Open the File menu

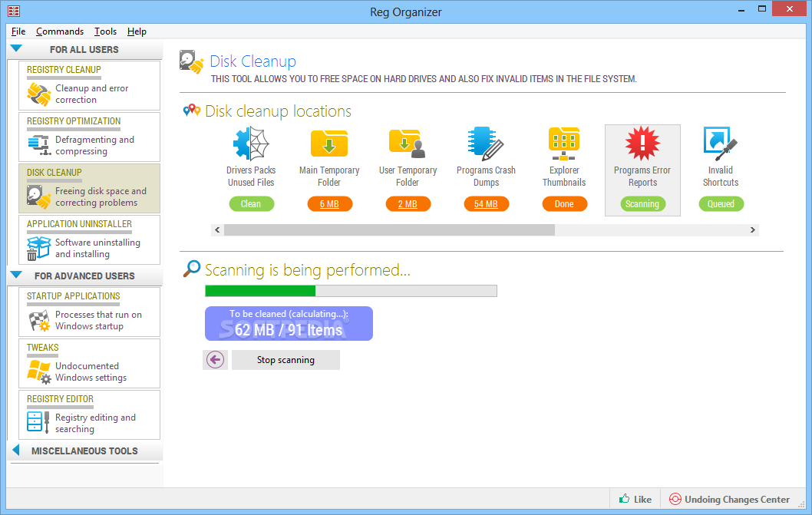[18, 31]
